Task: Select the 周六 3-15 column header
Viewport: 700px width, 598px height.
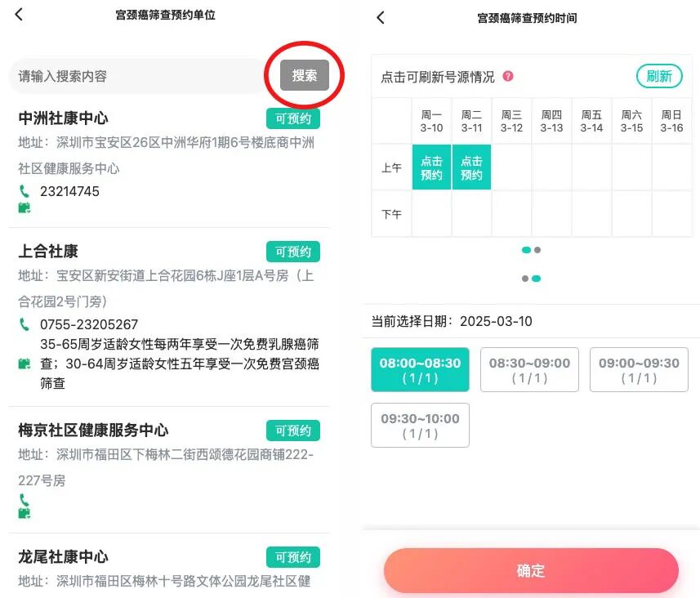Action: [631, 121]
